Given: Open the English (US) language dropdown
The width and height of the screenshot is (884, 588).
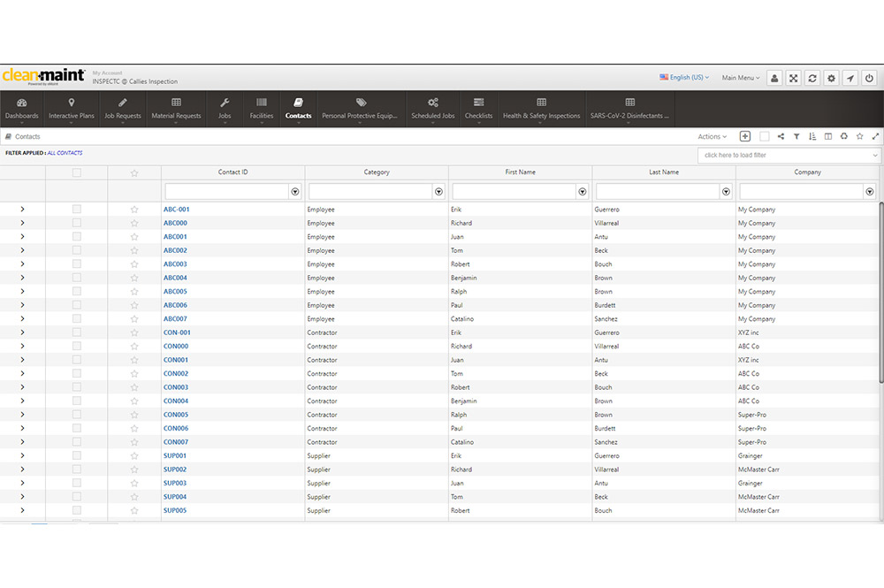Looking at the screenshot, I should click(x=684, y=77).
